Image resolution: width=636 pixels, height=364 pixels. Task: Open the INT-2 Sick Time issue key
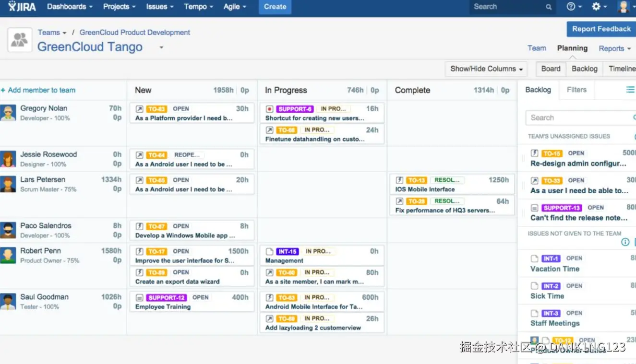(x=551, y=286)
